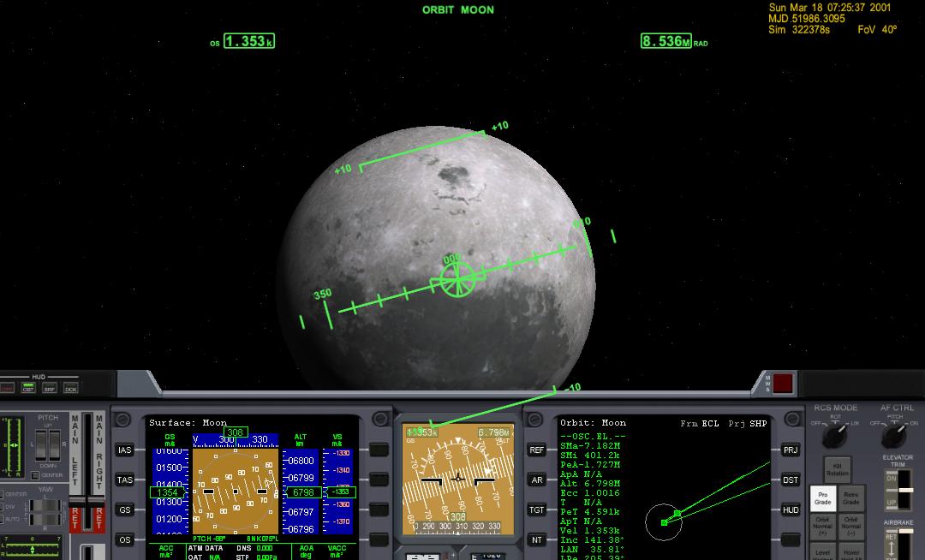Click the lower yaw gimbal switch
This screenshot has width=925, height=560.
pos(45,519)
